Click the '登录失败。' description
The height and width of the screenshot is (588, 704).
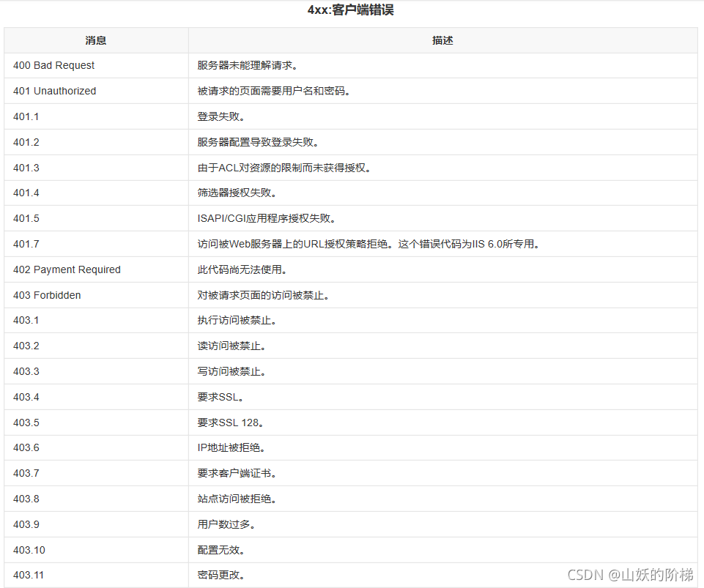click(221, 116)
